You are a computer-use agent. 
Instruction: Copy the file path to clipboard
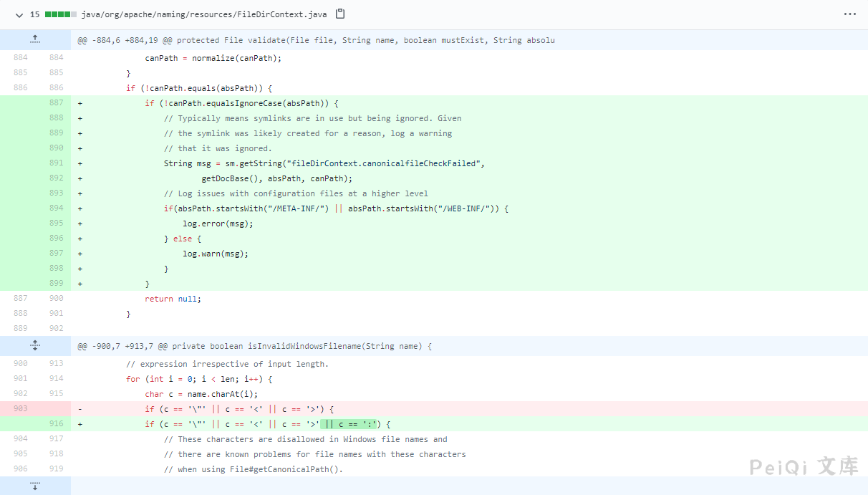(340, 14)
